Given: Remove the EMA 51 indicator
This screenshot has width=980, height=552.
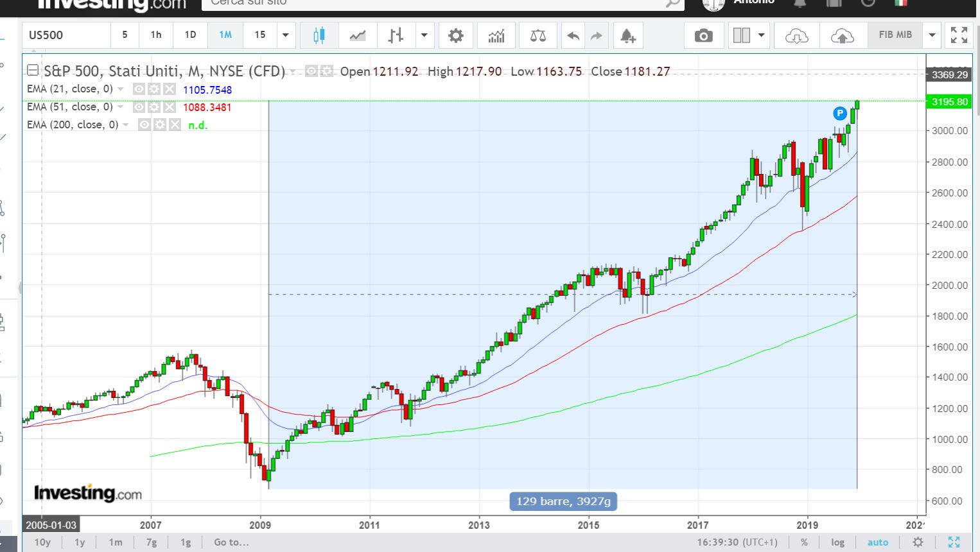Looking at the screenshot, I should click(169, 107).
